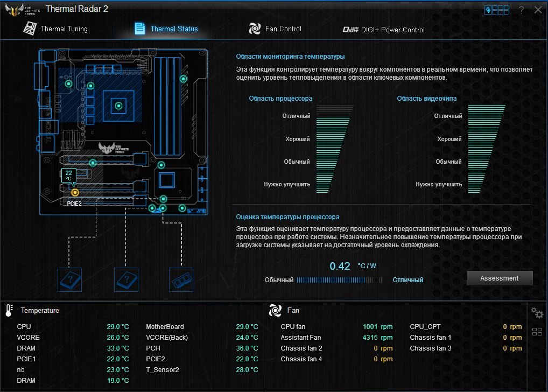Click the CPU_OPT fan label
The width and height of the screenshot is (548, 392).
(x=425, y=327)
